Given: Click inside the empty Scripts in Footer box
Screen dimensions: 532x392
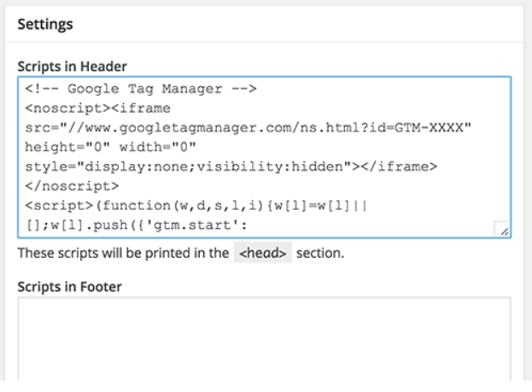Looking at the screenshot, I should 263,342.
